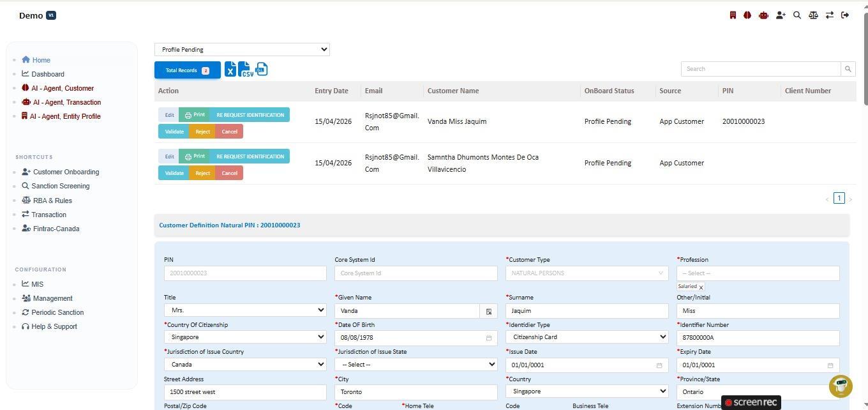
Task: Open Jurisdiction of Issue State dropdown
Action: pyautogui.click(x=415, y=365)
